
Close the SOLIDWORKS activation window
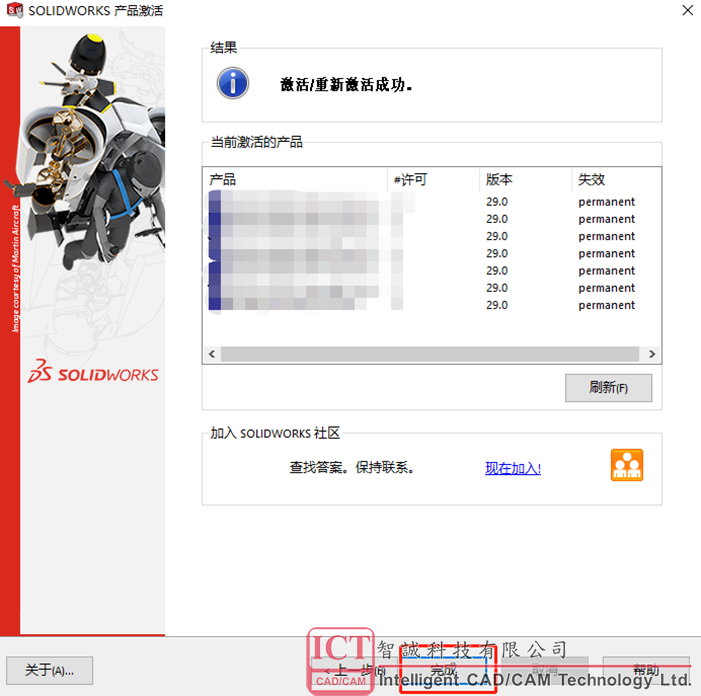pos(688,10)
